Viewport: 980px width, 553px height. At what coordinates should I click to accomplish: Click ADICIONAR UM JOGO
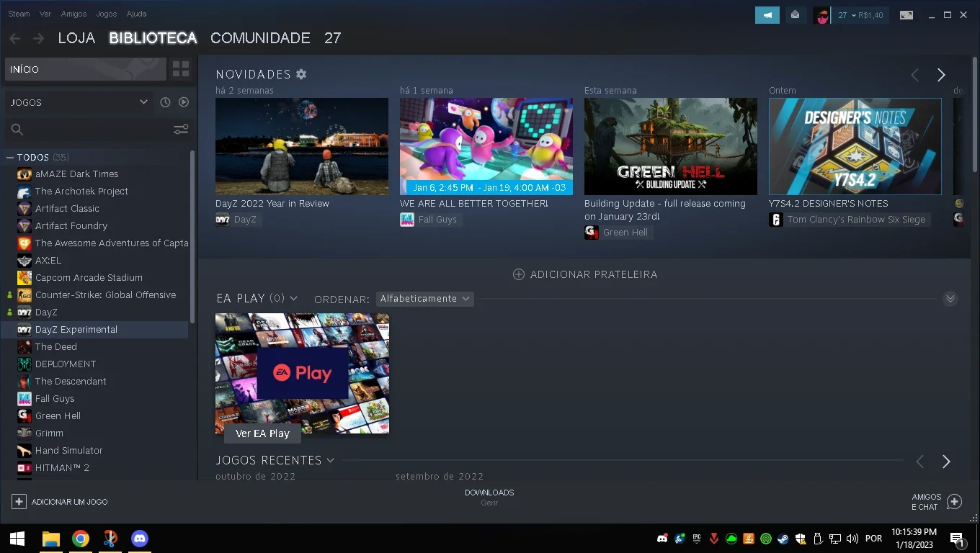tap(60, 502)
